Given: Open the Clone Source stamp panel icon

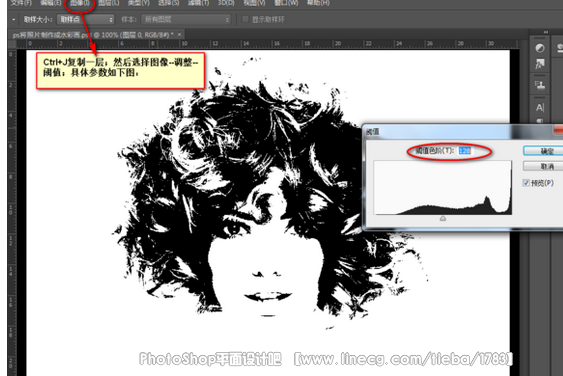Looking at the screenshot, I should tap(540, 85).
